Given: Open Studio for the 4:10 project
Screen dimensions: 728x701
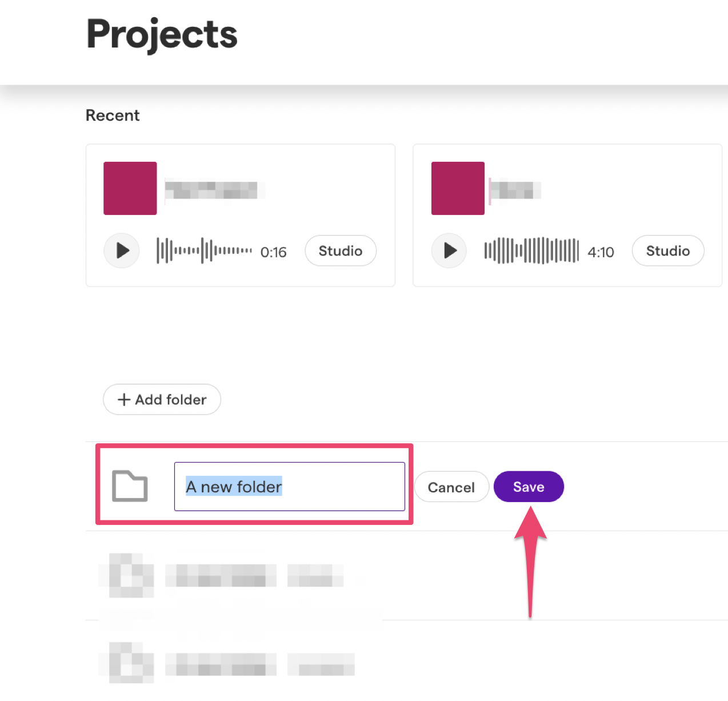Looking at the screenshot, I should [x=667, y=251].
